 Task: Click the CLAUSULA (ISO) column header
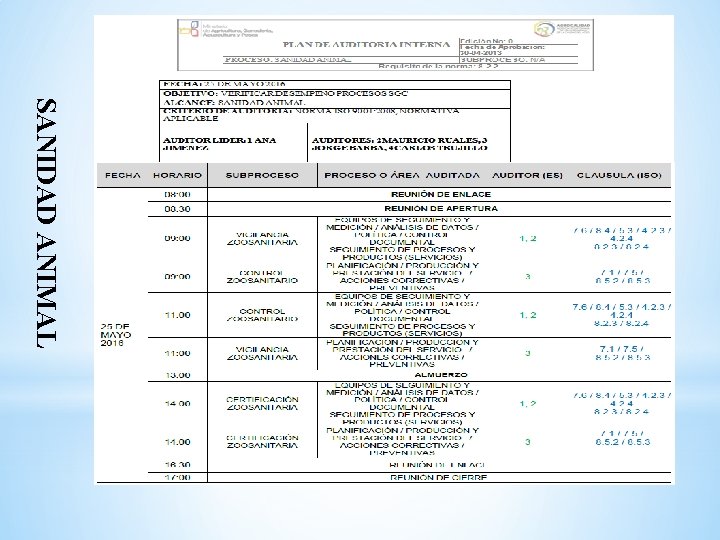pyautogui.click(x=619, y=175)
